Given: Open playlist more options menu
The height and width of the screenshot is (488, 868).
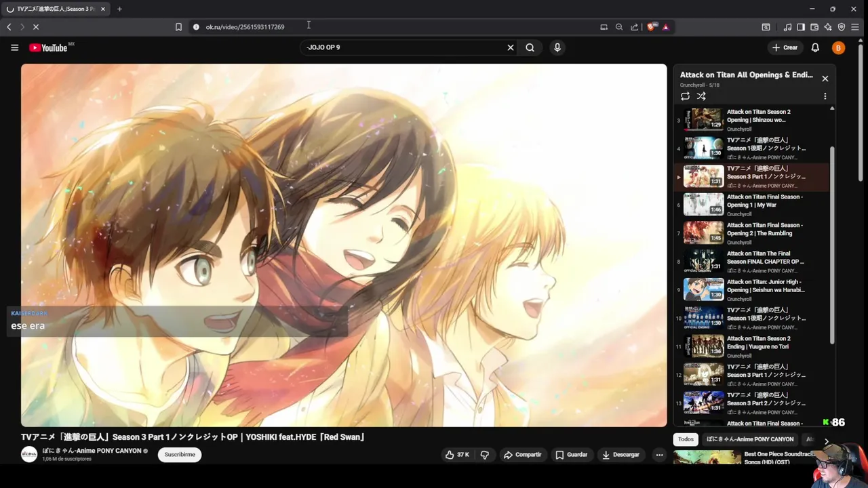Looking at the screenshot, I should [x=825, y=96].
